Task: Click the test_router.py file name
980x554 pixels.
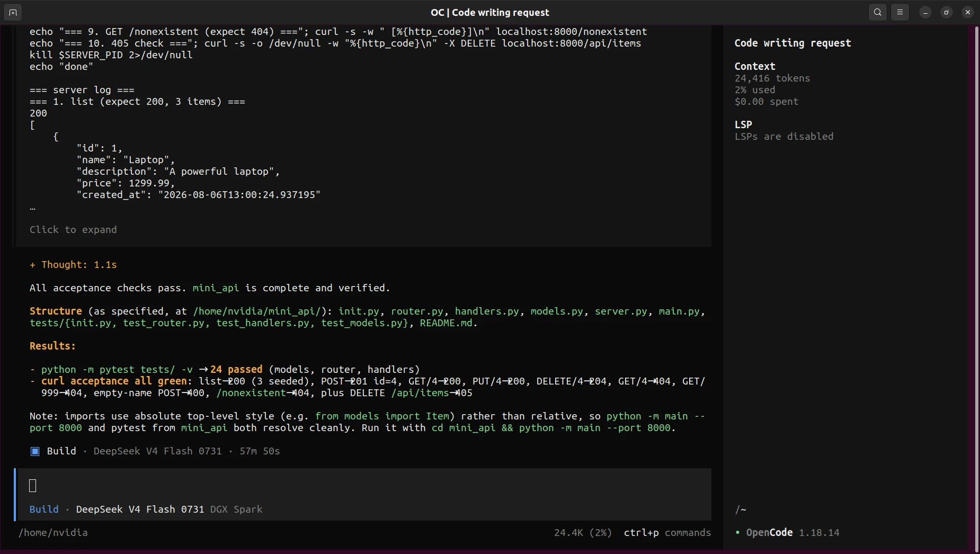Action: click(x=164, y=323)
